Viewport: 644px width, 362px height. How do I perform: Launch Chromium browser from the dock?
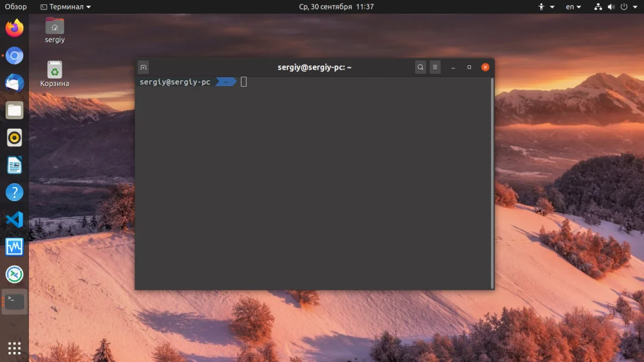point(14,55)
